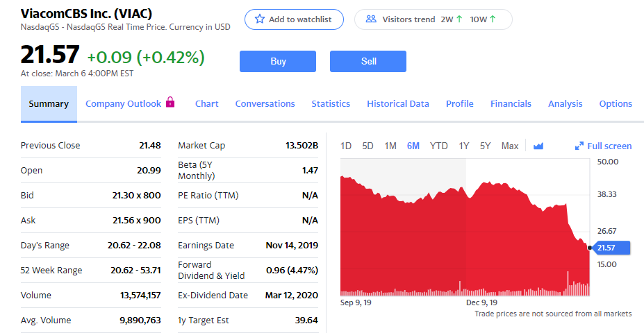Click the Sell button
Viewport: 644px width, 333px height.
[368, 61]
